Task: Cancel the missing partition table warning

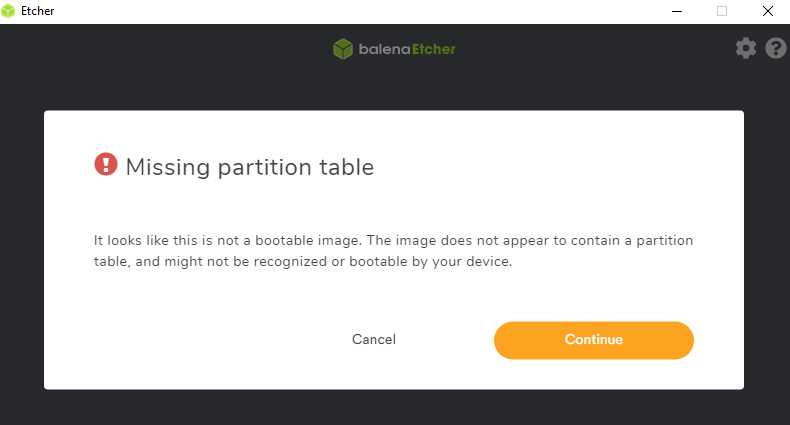Action: 374,340
